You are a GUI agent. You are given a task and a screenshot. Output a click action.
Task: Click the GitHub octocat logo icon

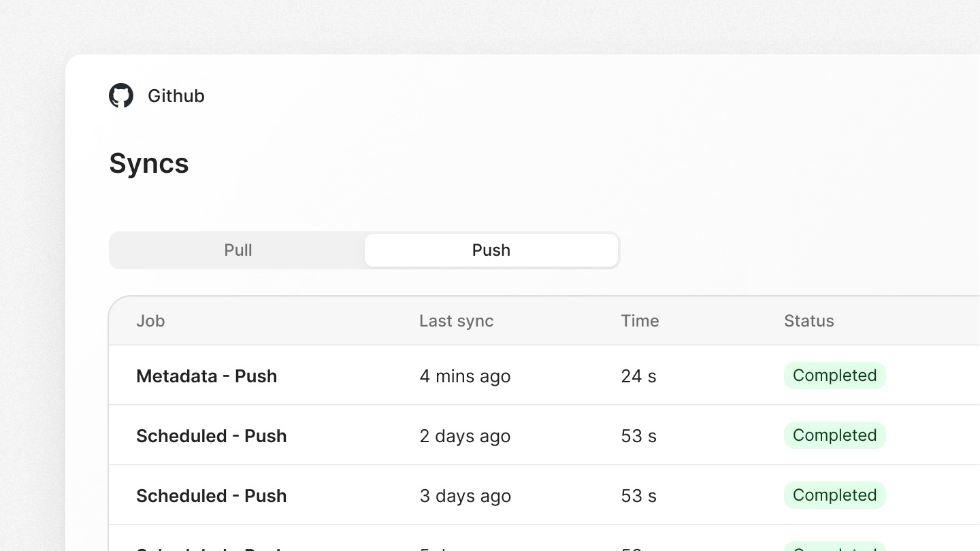(121, 96)
